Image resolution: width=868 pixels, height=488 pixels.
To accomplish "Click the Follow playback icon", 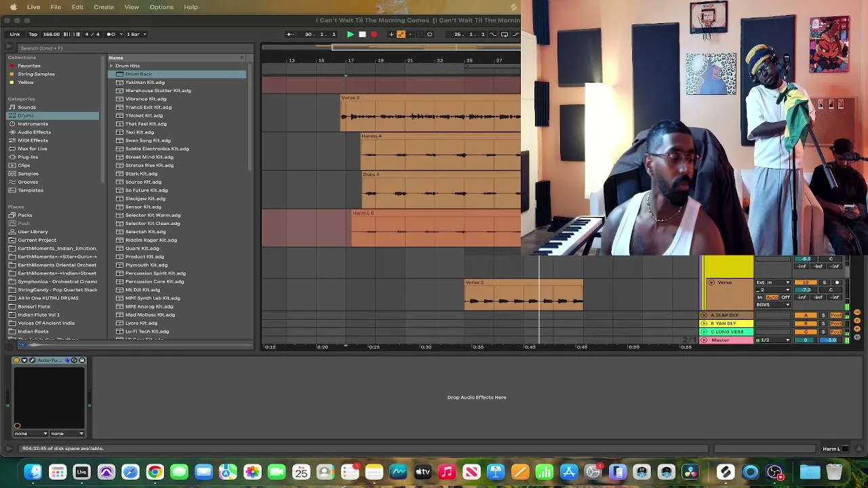I will tap(290, 35).
